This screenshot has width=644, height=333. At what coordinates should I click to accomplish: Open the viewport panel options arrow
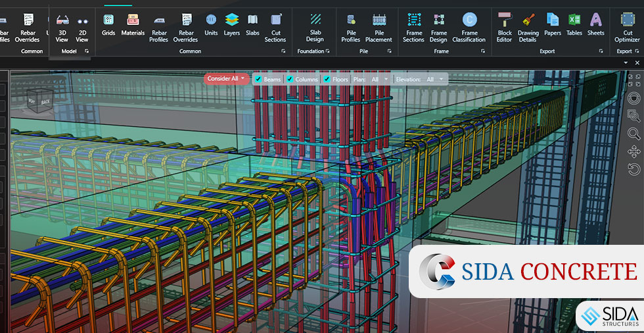pos(626,63)
